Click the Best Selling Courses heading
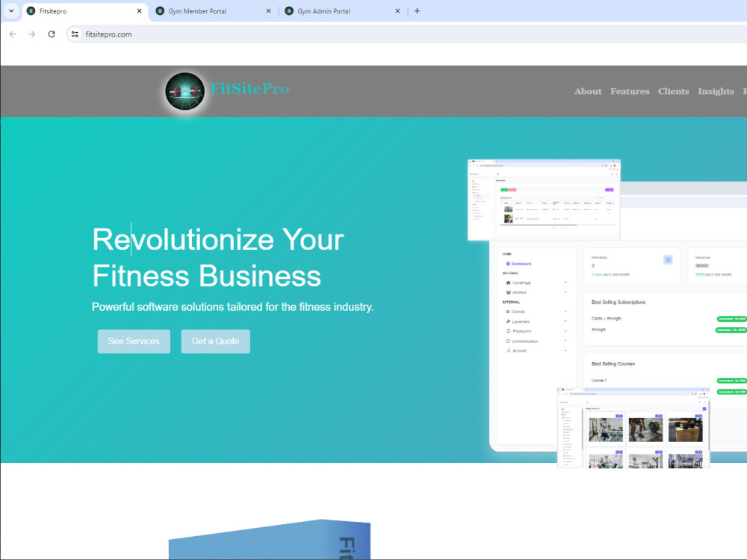 pyautogui.click(x=613, y=364)
